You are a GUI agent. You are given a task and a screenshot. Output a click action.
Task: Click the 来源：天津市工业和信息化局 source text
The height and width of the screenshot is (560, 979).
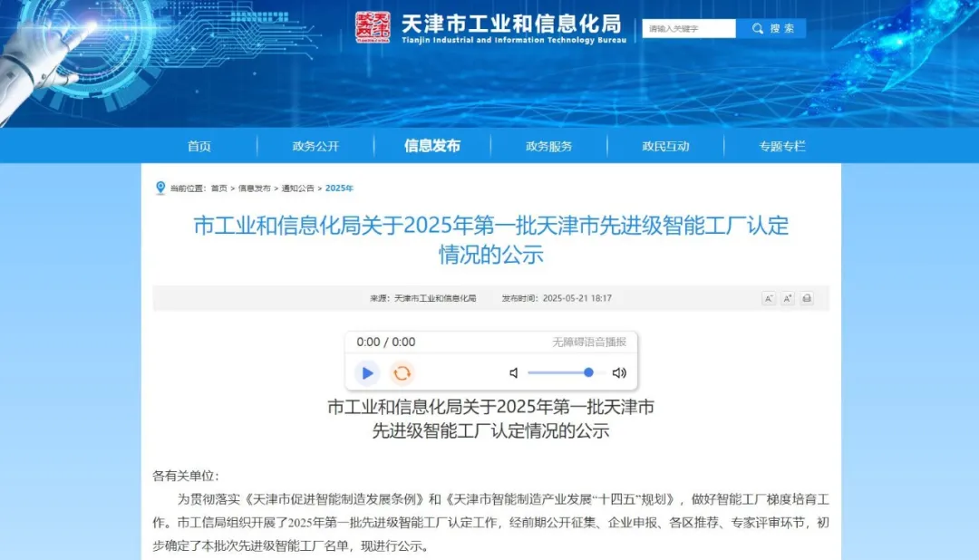coord(422,298)
